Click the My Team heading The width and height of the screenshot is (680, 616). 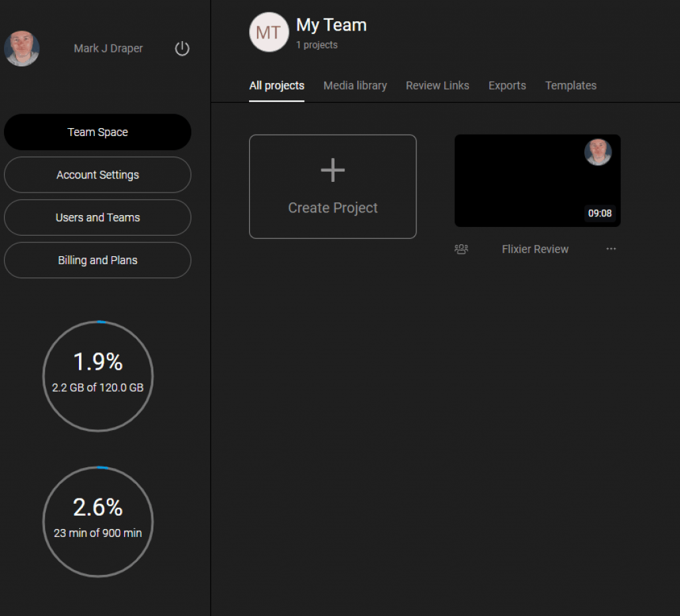pos(331,25)
